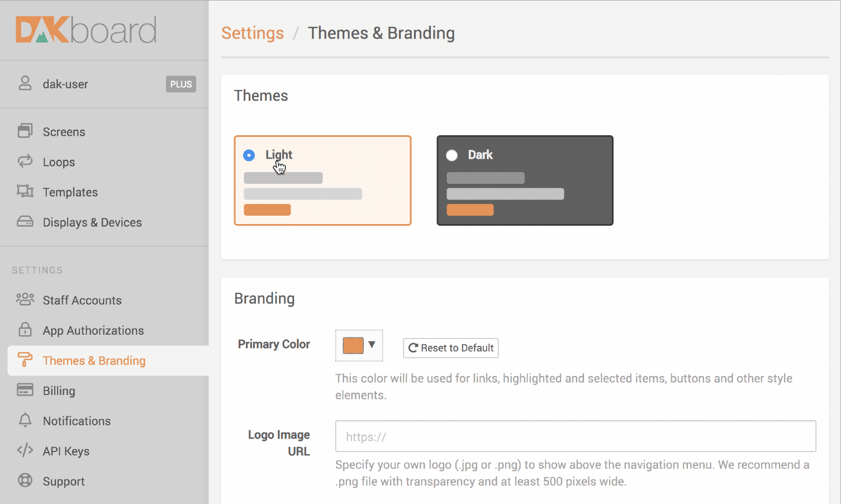Click the Staff Accounts people icon

point(25,299)
